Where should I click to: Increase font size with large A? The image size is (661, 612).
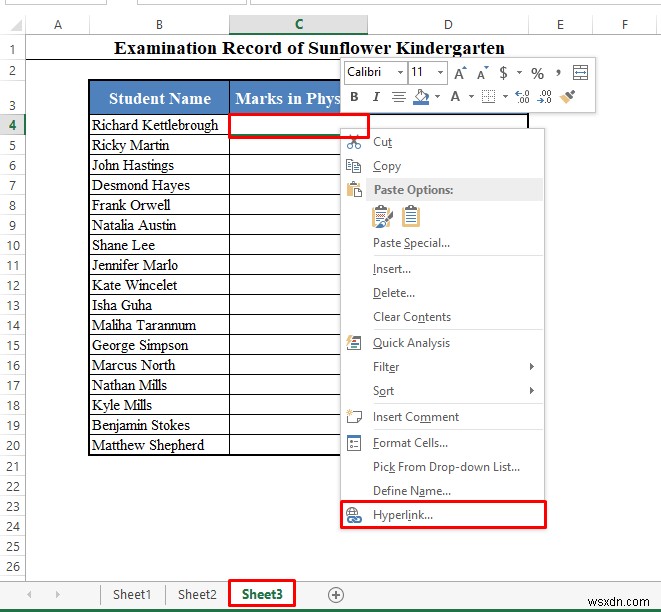click(x=460, y=73)
